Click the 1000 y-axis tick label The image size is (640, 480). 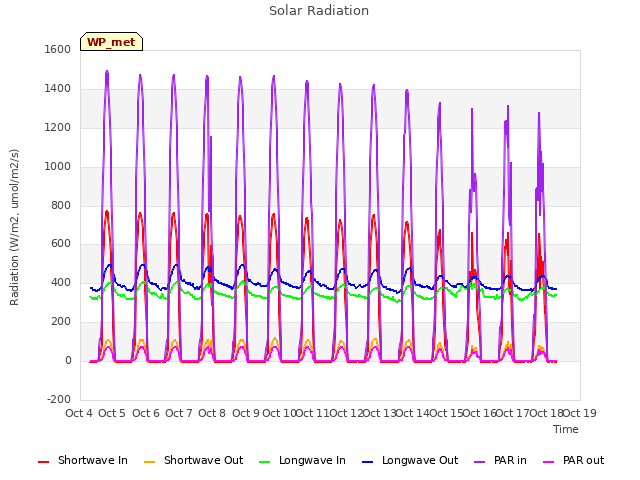[58, 167]
